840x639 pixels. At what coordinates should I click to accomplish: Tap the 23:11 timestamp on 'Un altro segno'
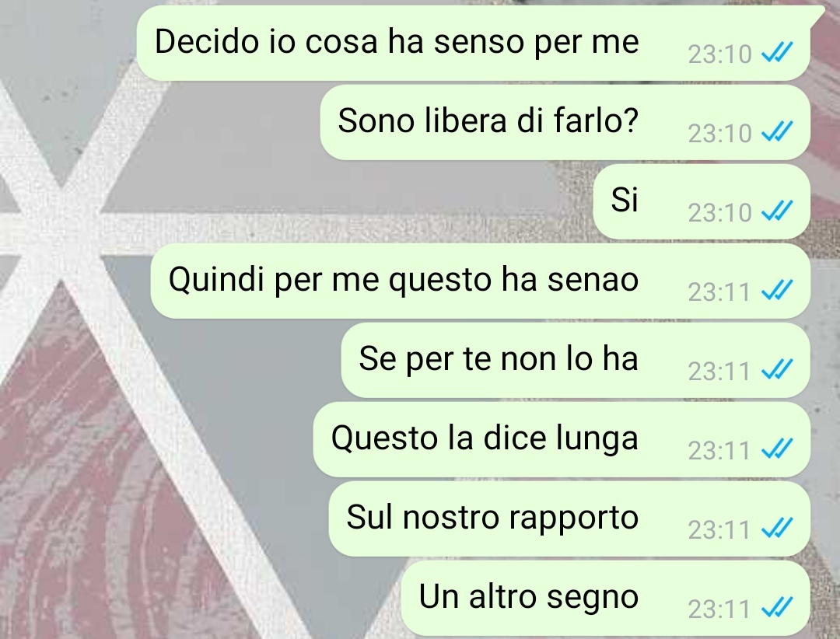719,609
